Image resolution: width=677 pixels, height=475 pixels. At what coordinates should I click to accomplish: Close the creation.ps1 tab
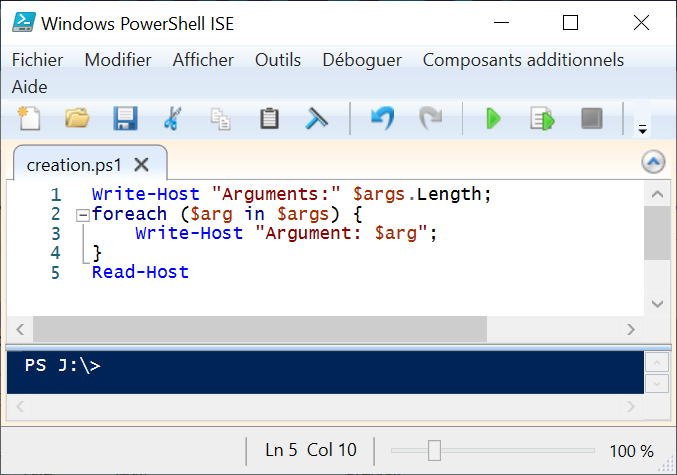(x=142, y=165)
